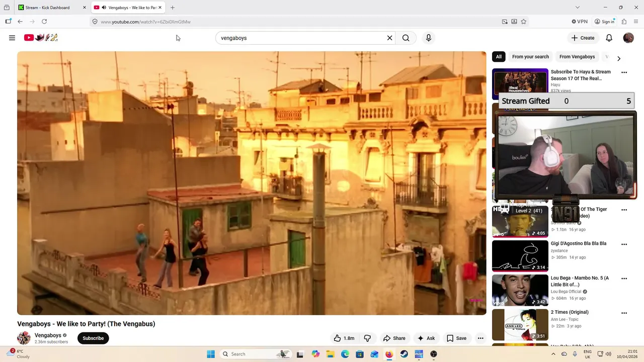
Task: Click 2 Times (Original) title
Action: click(570, 312)
